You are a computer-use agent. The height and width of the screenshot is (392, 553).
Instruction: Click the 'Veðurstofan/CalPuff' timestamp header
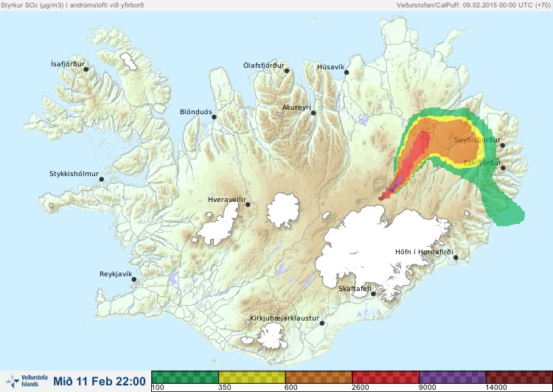473,5
